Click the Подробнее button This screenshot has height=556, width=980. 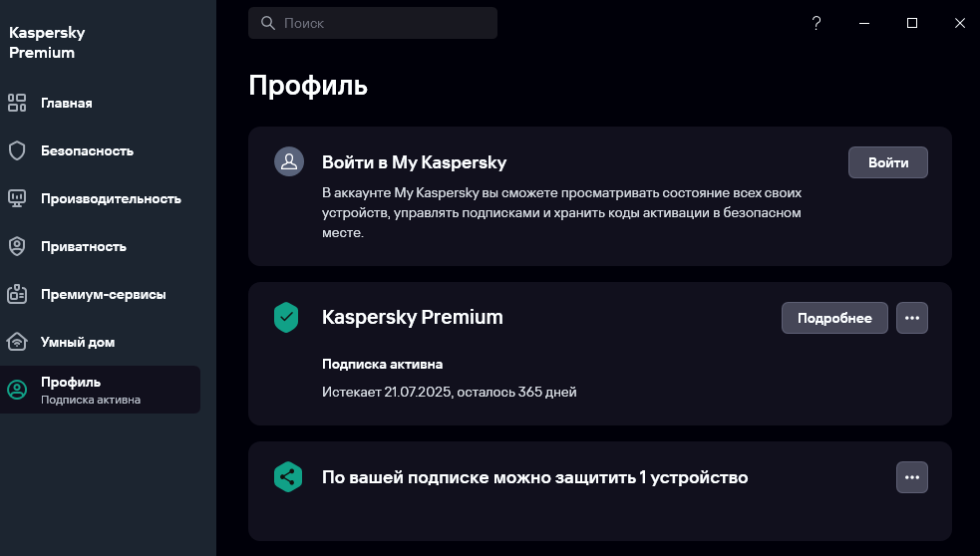click(834, 318)
